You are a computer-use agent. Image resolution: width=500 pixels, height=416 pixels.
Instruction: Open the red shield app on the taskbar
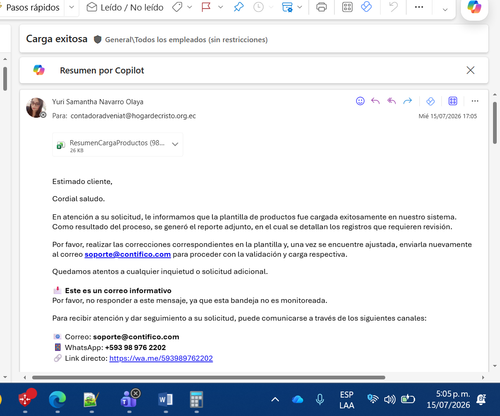tap(26, 399)
